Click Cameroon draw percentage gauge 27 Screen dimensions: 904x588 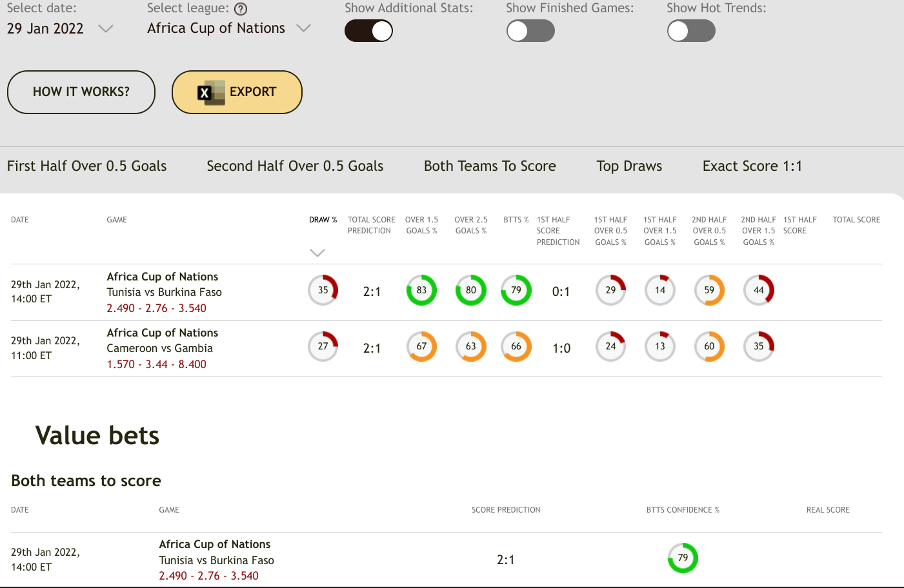coord(323,346)
